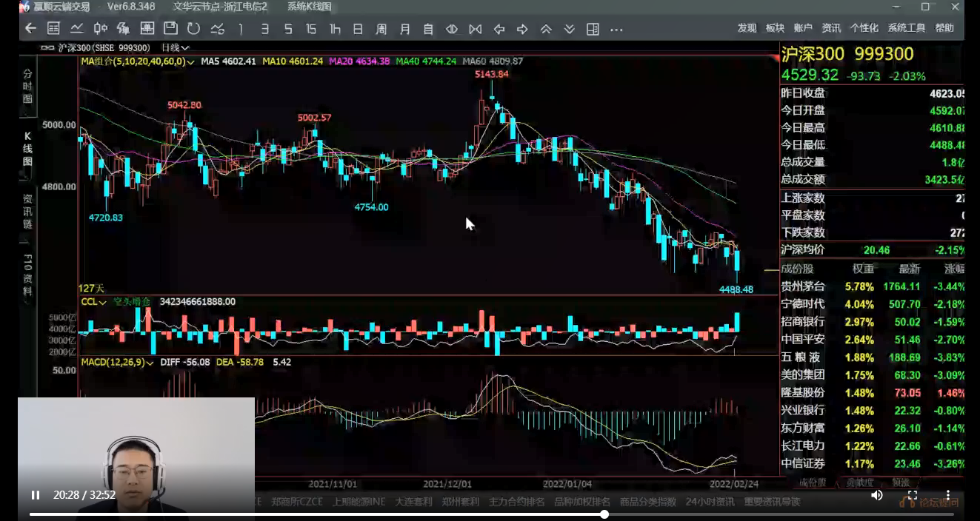Screen dimensions: 980x521
Task: Select the 周 weekly period button
Action: 381,29
